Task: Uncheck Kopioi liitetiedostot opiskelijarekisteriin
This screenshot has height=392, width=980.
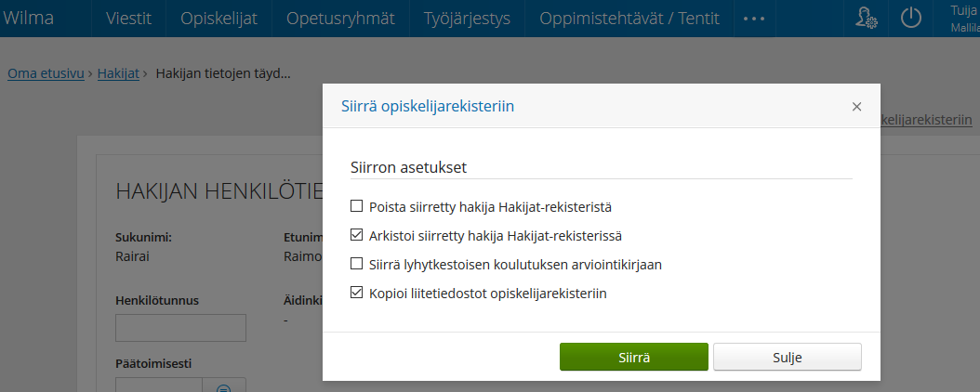Action: (356, 292)
